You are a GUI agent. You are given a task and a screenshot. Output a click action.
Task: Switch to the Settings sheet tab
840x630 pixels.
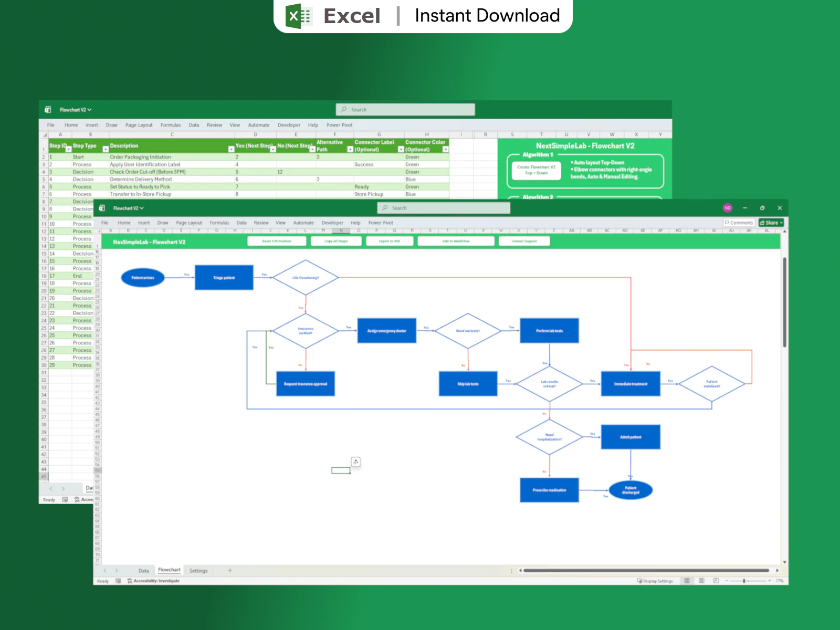pyautogui.click(x=198, y=571)
